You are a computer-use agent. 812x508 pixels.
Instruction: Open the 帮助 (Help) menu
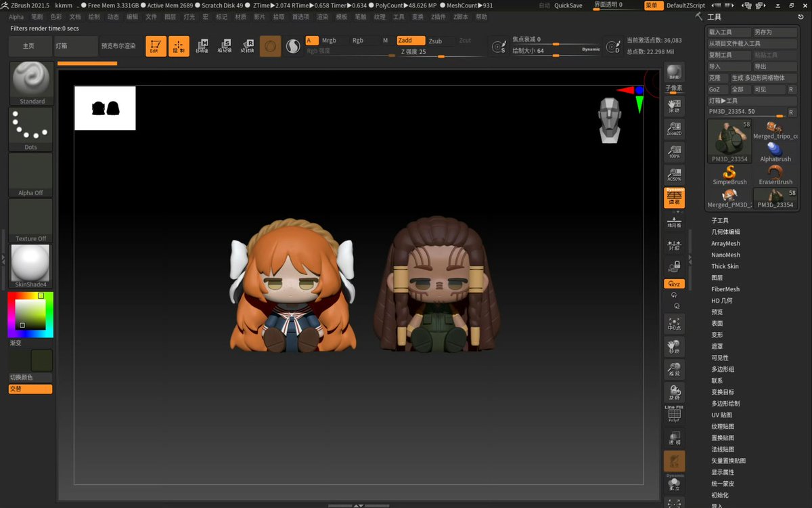pos(481,17)
